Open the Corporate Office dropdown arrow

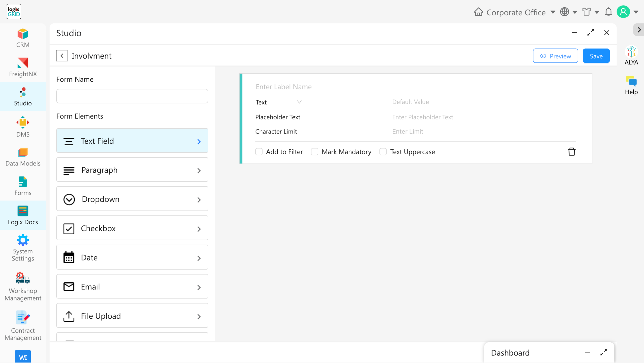click(x=553, y=12)
